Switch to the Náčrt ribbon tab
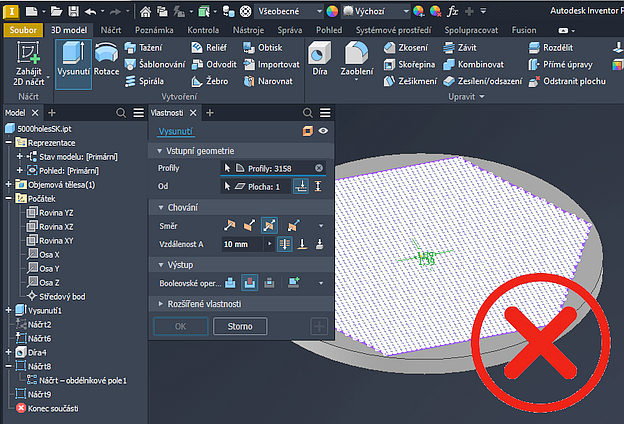The height and width of the screenshot is (424, 624). click(x=111, y=30)
